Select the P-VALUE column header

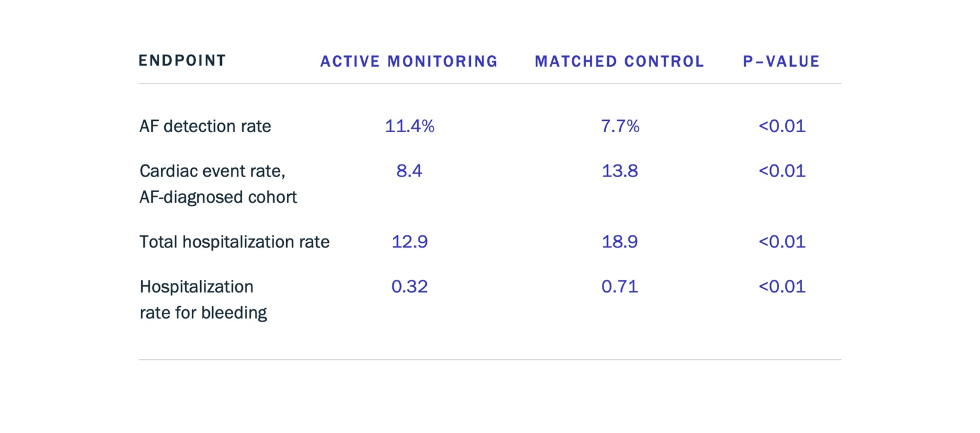[x=781, y=61]
